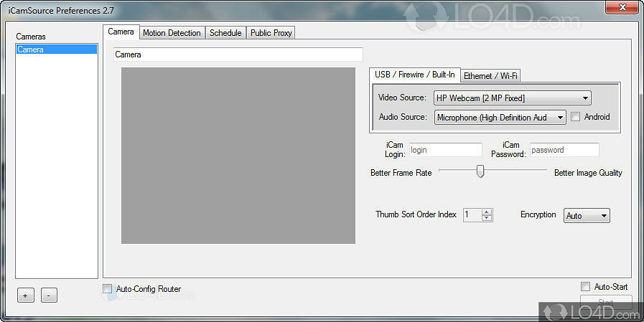Enable the Android checkbox
This screenshot has height=322, width=644.
pos(575,117)
